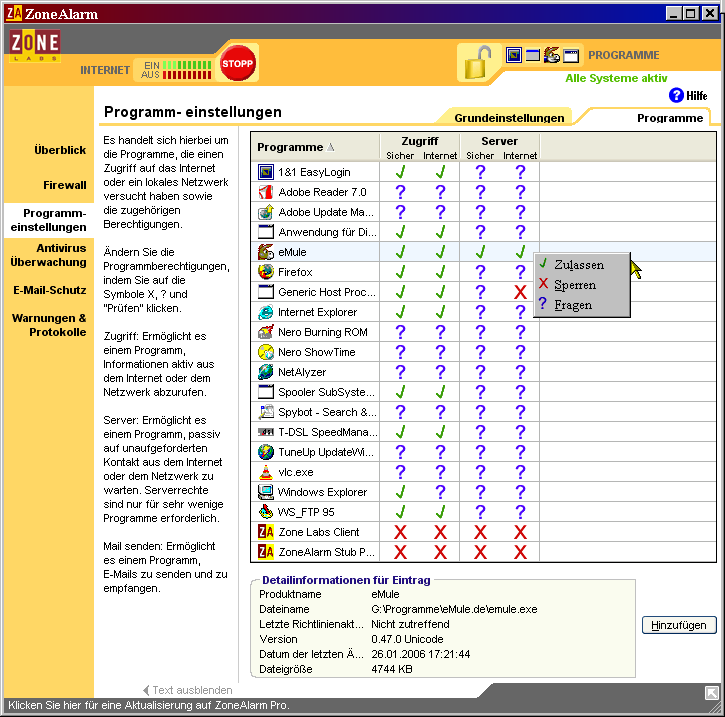Choose Zulassen in the context menu
This screenshot has width=725, height=717.
pos(578,265)
